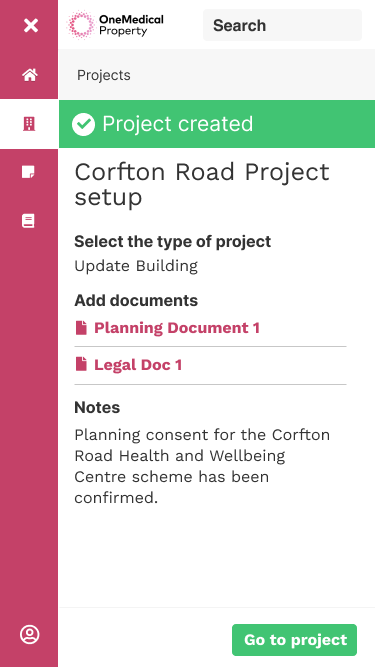The width and height of the screenshot is (375, 667).
Task: Focus the Search input field
Action: (x=282, y=25)
